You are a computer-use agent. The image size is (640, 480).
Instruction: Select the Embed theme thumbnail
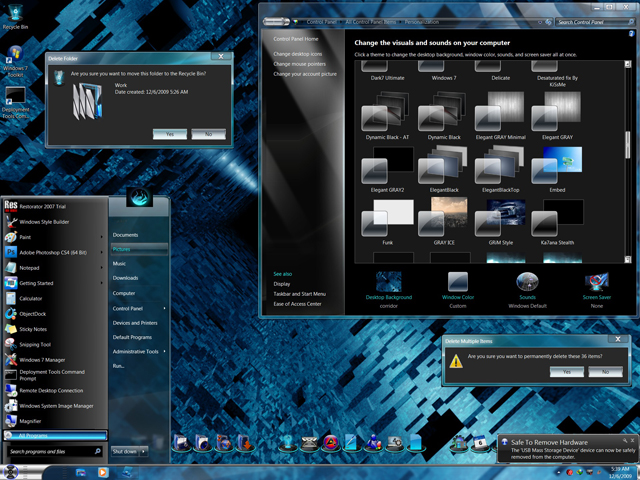coord(557,166)
